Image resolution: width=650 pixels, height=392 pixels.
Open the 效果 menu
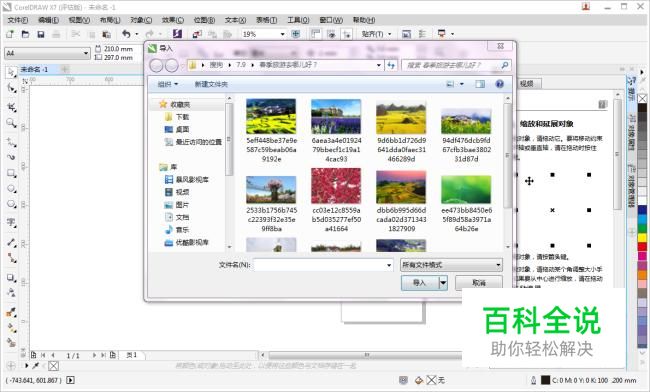[172, 20]
